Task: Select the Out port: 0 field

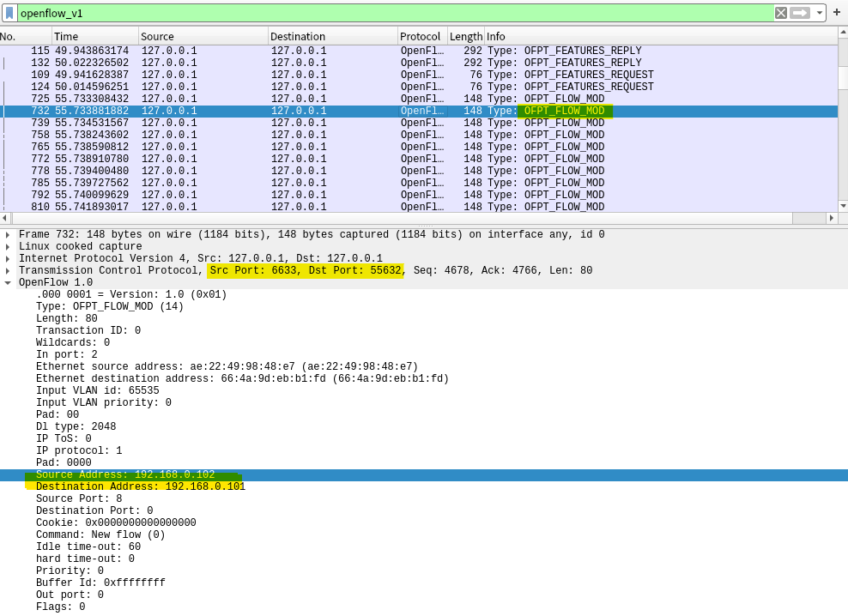Action: tap(70, 595)
